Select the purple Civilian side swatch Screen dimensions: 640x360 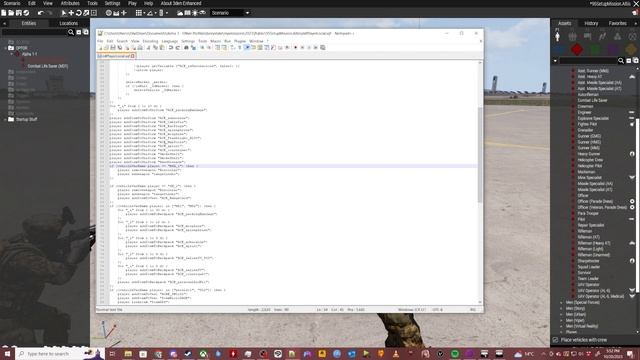pyautogui.click(x=613, y=50)
